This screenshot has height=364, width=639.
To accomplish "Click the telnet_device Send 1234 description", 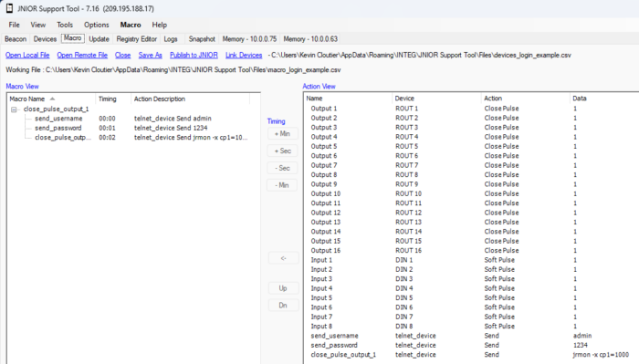I will 171,128.
